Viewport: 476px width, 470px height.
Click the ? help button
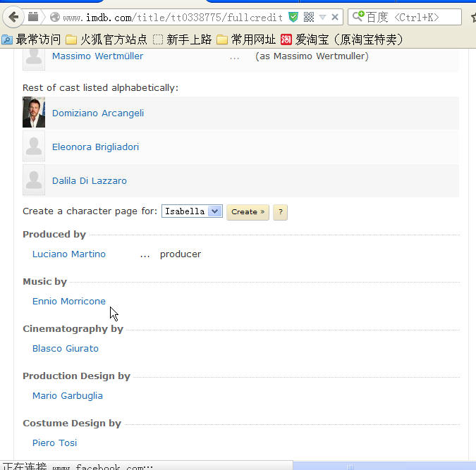pos(280,212)
